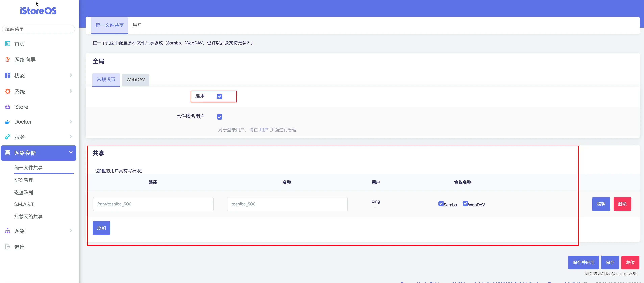Screen dimensions: 644x283
Task: Open the 用户 top tab
Action: (137, 25)
